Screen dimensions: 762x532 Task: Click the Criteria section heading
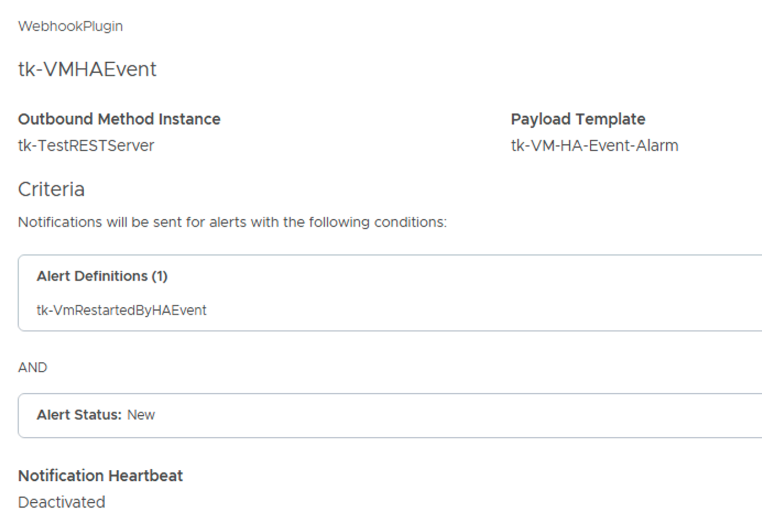(51, 189)
